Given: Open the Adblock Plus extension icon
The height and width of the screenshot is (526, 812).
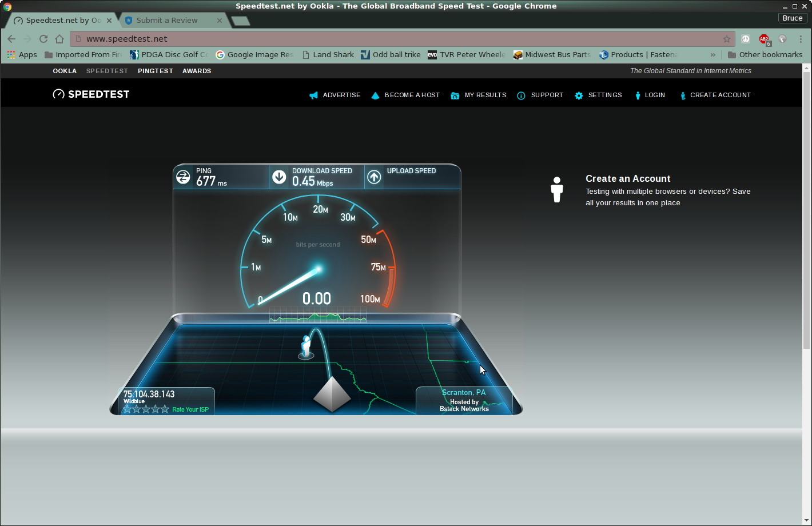Looking at the screenshot, I should (x=764, y=39).
